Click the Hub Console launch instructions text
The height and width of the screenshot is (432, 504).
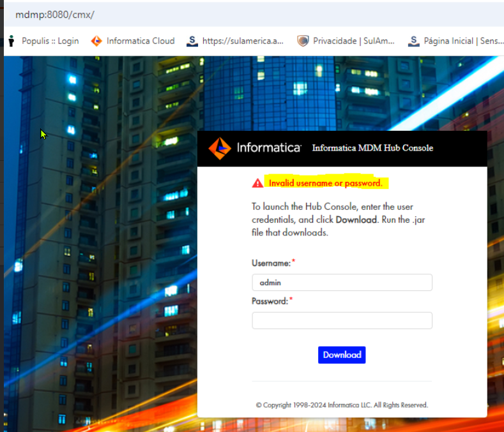click(338, 220)
